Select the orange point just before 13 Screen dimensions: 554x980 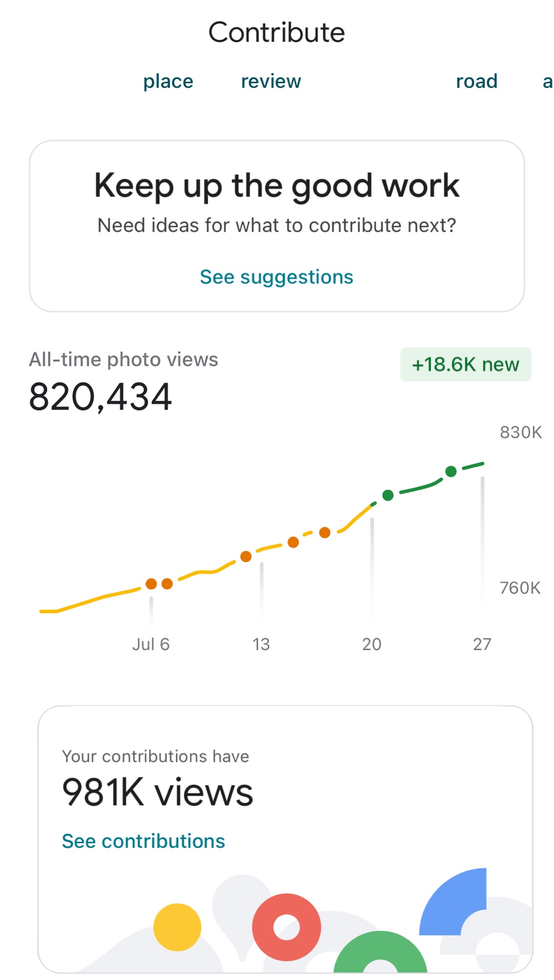click(x=246, y=557)
